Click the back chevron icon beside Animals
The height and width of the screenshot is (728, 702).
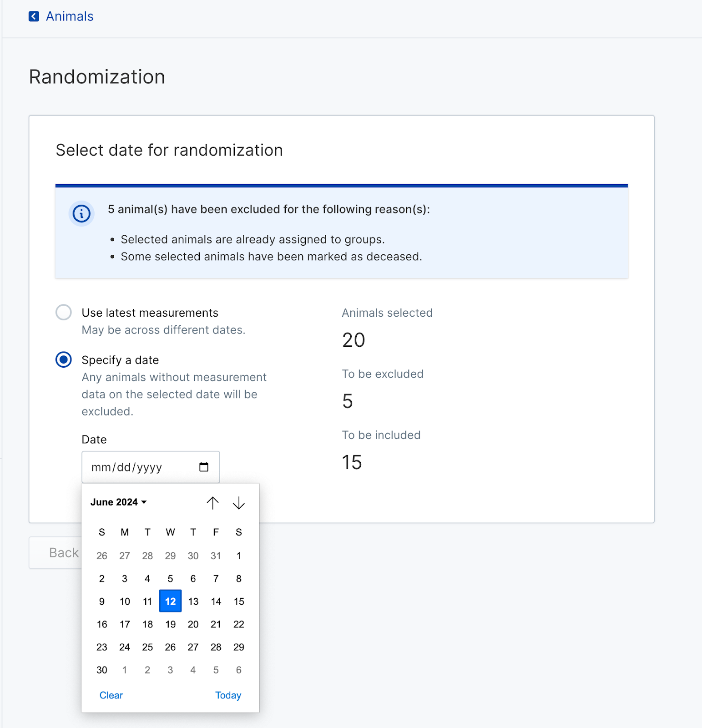click(34, 16)
